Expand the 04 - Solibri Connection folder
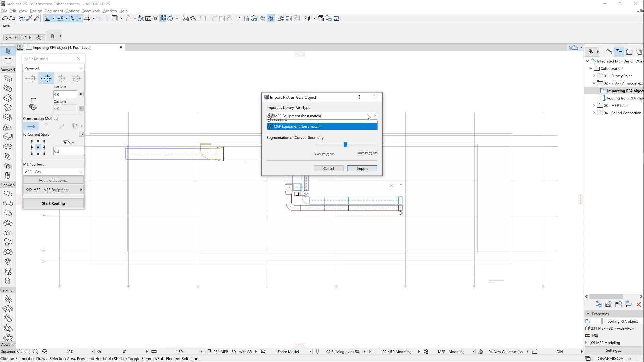 (594, 113)
